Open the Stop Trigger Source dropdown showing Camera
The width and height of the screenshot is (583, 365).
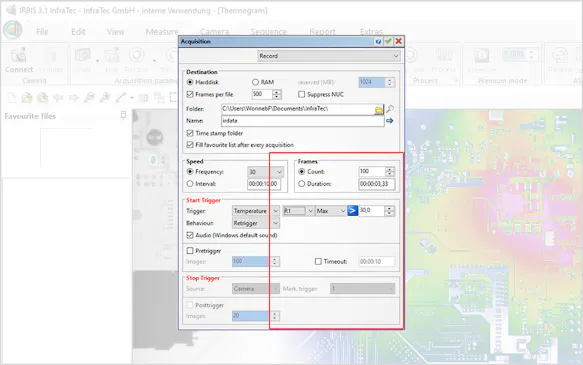pyautogui.click(x=256, y=289)
